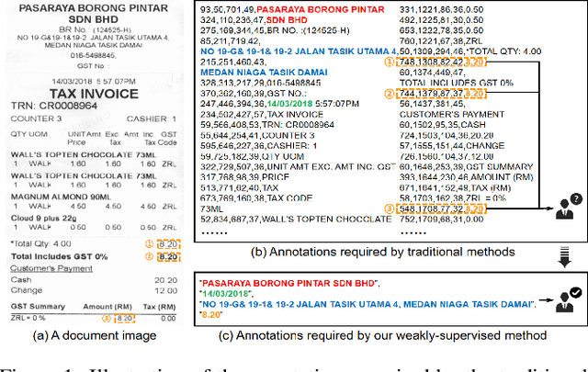
Task: Click line '234,502,427,57,TAX INVOICE'
Action: pyautogui.click(x=261, y=115)
